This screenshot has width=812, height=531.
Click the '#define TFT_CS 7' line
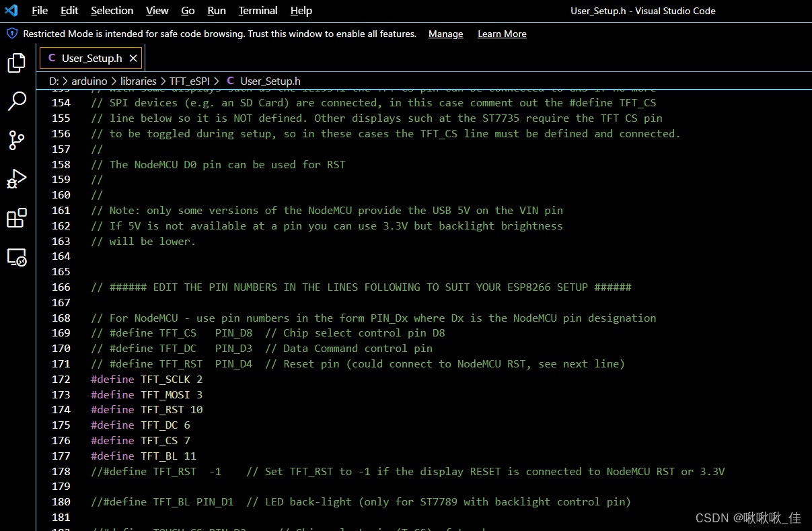[x=141, y=440]
